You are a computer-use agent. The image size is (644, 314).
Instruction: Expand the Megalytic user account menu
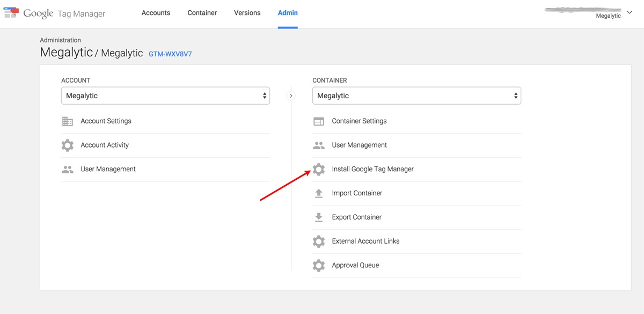[x=629, y=12]
